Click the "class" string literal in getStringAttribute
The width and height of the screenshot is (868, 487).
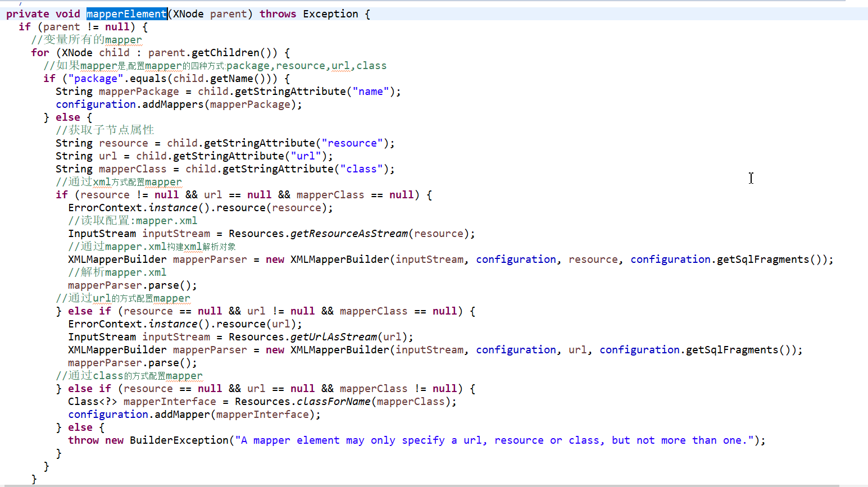361,169
